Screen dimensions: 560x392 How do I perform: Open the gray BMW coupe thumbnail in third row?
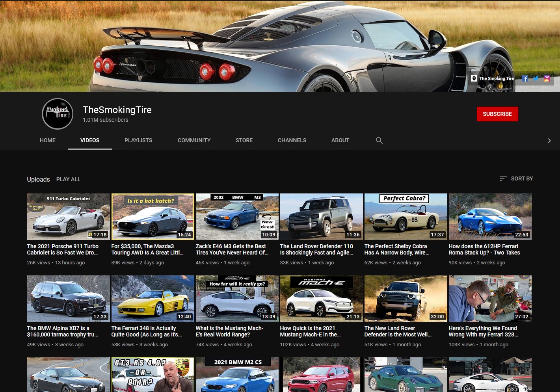pos(68,375)
